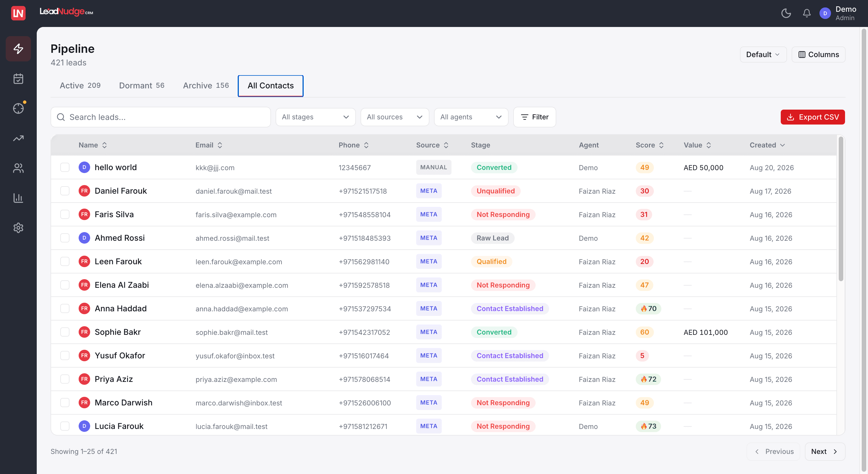
Task: Open the All stages dropdown
Action: [x=315, y=117]
